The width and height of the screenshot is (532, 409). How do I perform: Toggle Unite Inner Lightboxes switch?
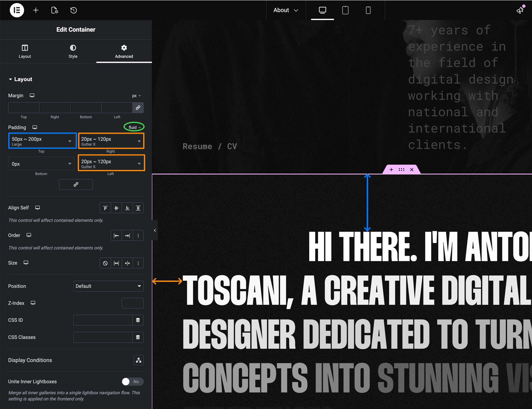point(132,381)
